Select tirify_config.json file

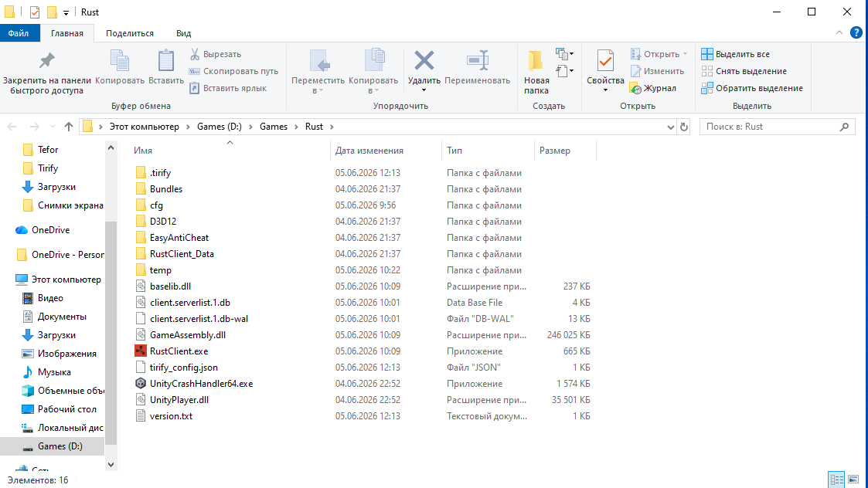click(183, 368)
